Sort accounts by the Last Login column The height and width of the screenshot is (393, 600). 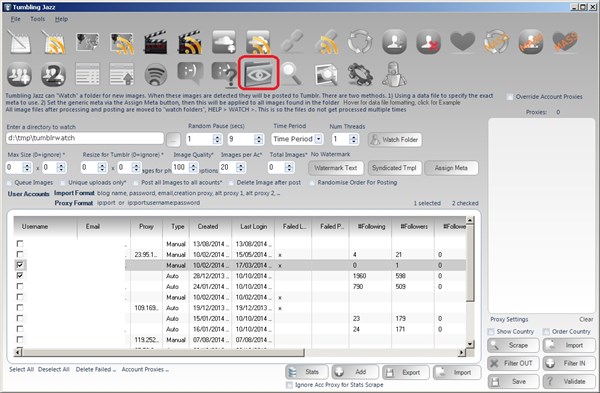[x=253, y=227]
